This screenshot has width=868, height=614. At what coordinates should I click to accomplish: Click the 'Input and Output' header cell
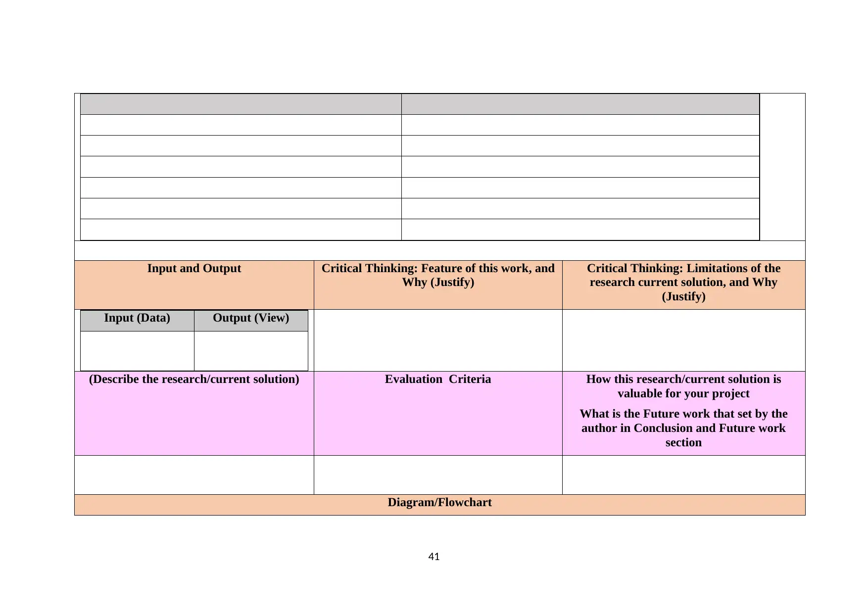(194, 285)
